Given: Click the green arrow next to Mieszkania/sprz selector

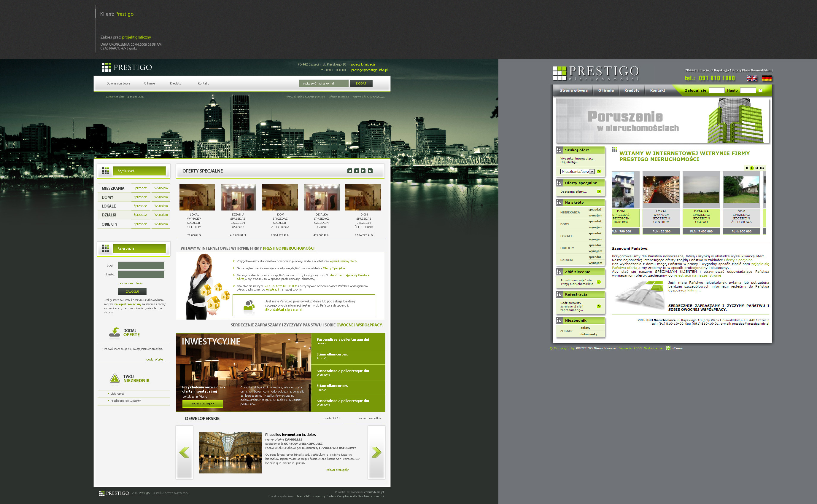Looking at the screenshot, I should pyautogui.click(x=599, y=171).
